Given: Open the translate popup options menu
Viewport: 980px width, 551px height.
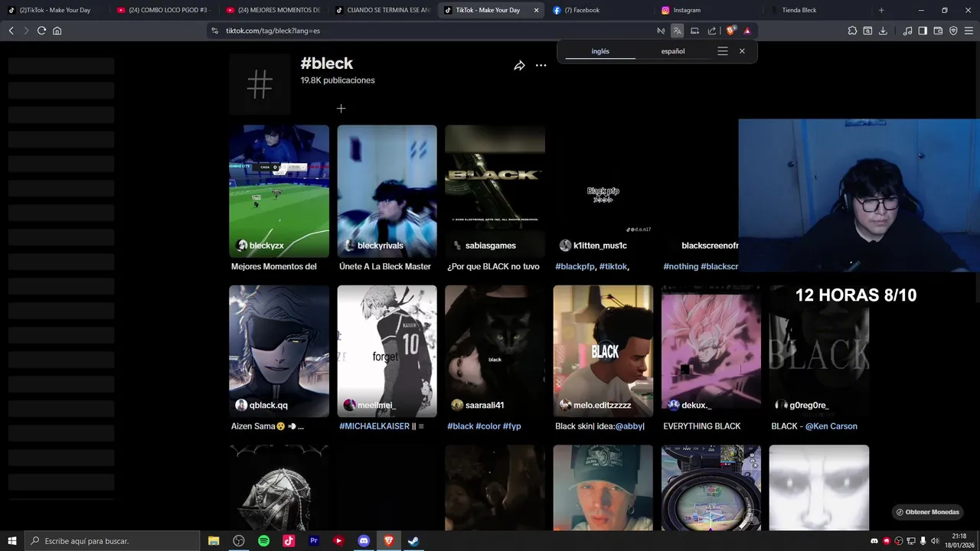Looking at the screenshot, I should tap(723, 51).
